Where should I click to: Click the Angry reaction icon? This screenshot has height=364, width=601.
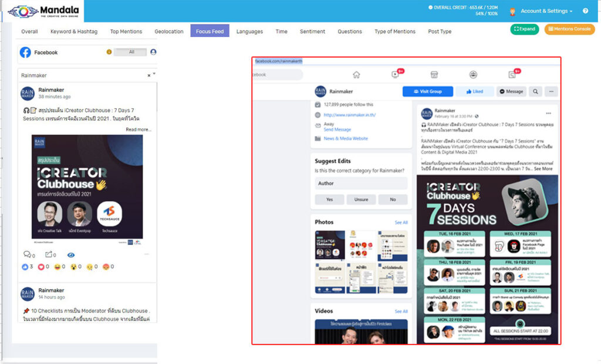pyautogui.click(x=106, y=267)
